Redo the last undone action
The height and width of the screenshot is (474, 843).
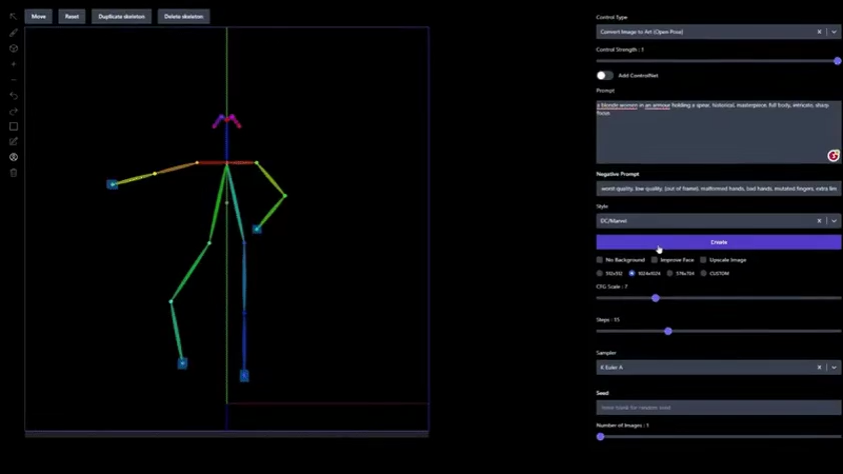coord(13,111)
